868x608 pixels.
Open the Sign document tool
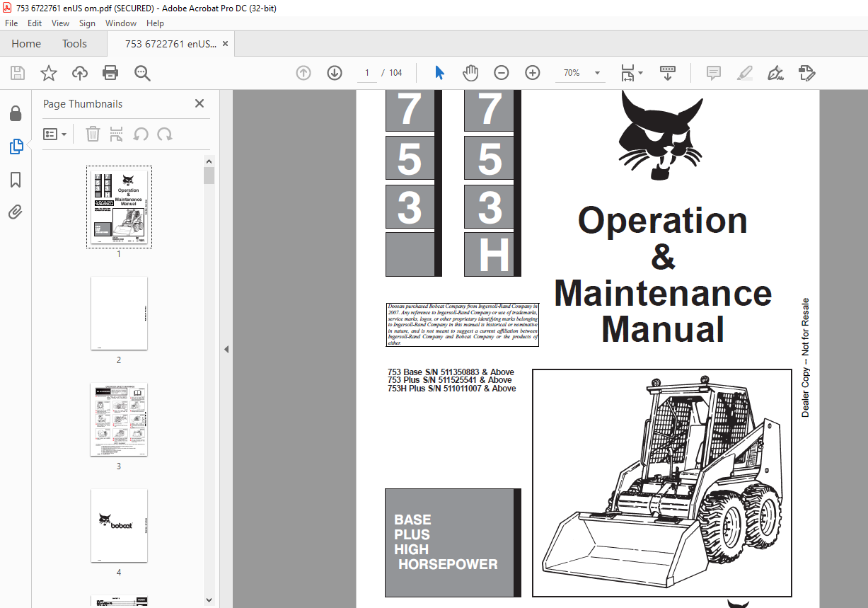pos(776,73)
